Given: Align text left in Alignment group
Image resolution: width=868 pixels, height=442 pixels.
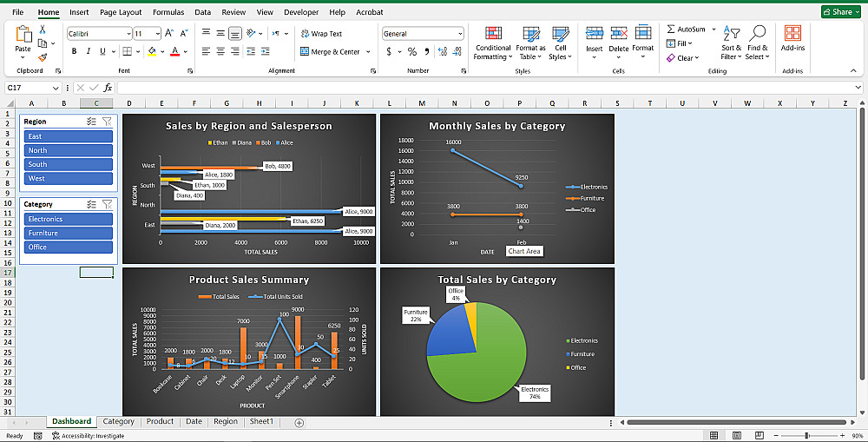Looking at the screenshot, I should click(x=206, y=51).
